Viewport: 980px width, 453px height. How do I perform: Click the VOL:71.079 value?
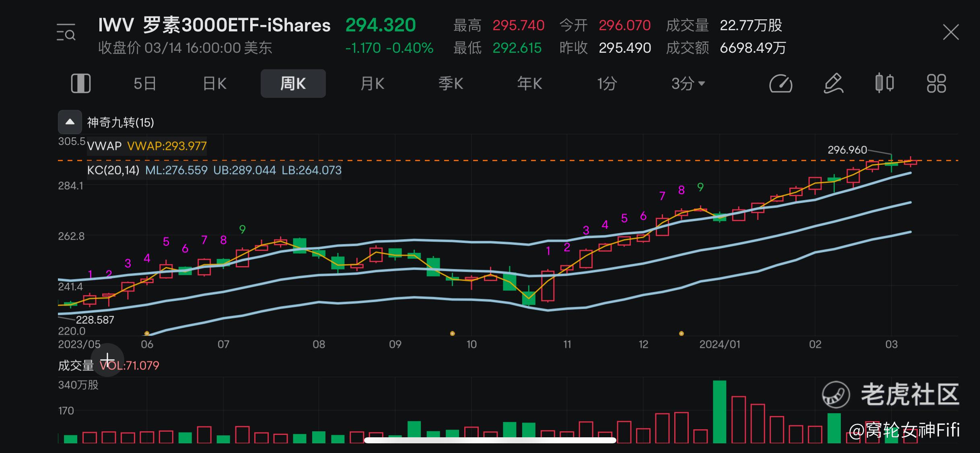(x=130, y=366)
